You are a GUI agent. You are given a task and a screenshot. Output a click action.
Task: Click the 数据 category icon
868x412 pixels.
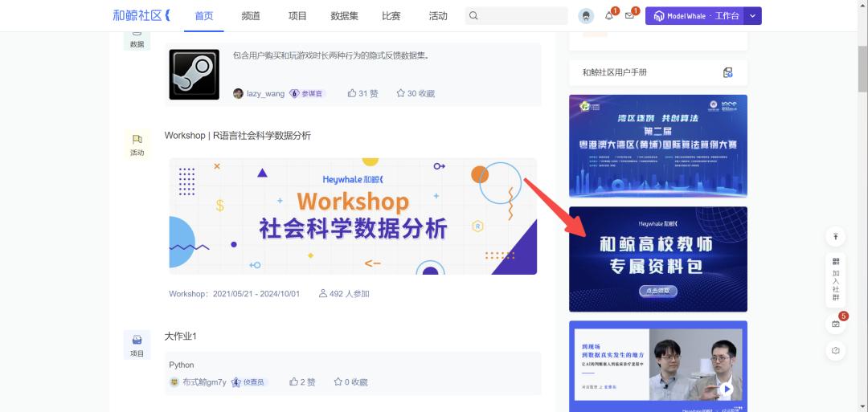click(x=137, y=42)
